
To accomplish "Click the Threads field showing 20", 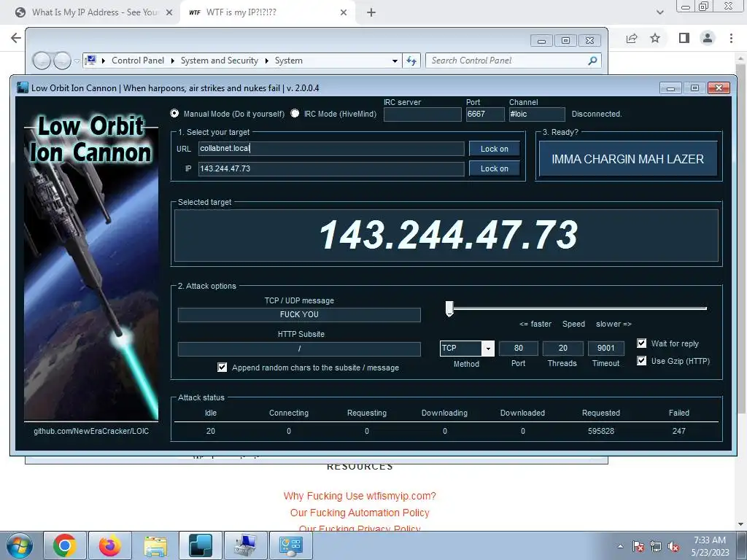I will pyautogui.click(x=562, y=348).
